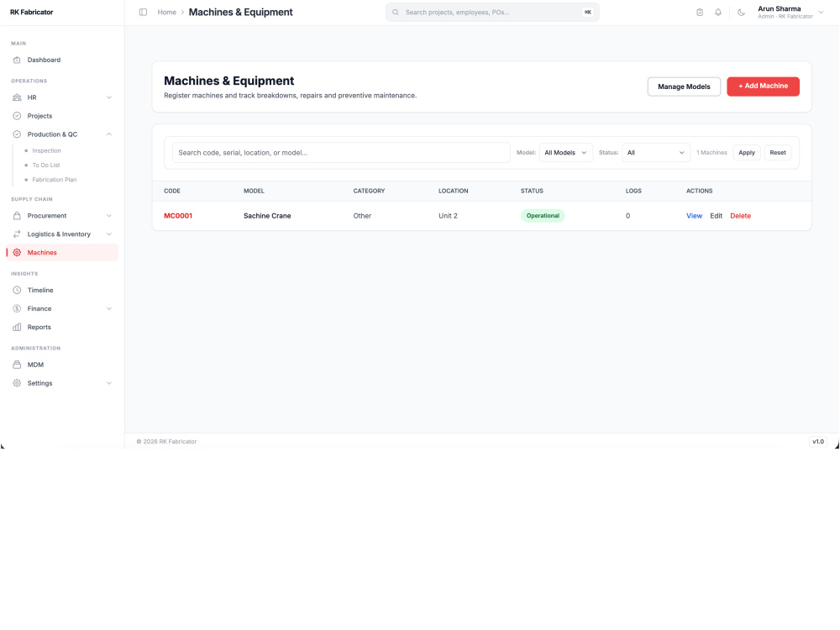Screen dimensions: 840x630
Task: Click the Reports bar chart icon
Action: click(x=17, y=327)
